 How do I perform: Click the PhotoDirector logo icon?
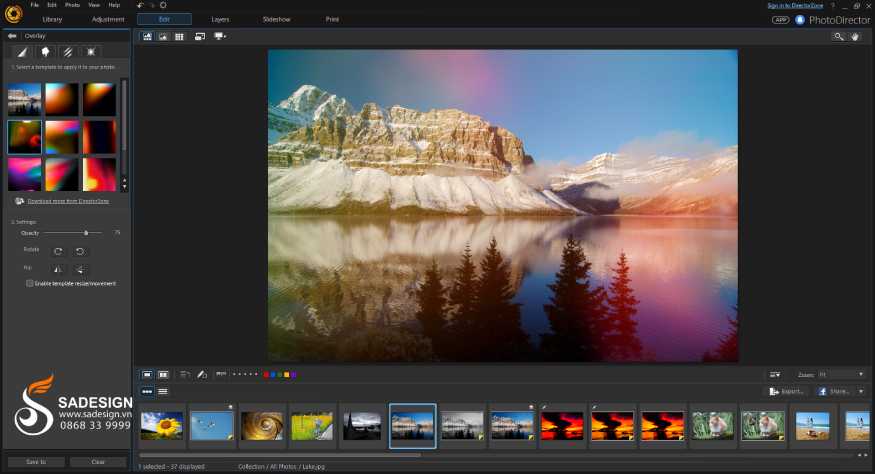click(x=13, y=13)
